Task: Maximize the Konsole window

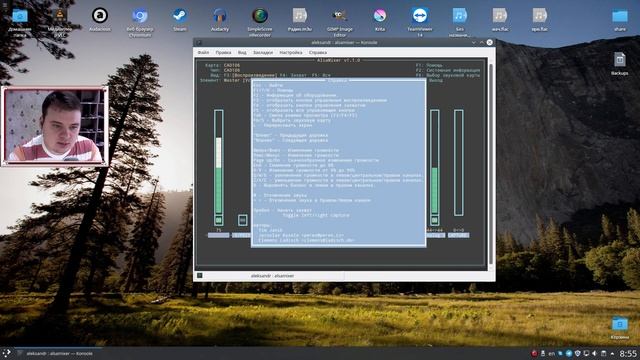Action: pos(482,42)
